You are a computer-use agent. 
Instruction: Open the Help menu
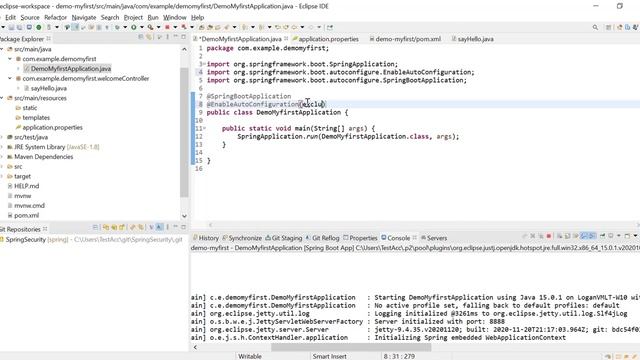pyautogui.click(x=198, y=18)
